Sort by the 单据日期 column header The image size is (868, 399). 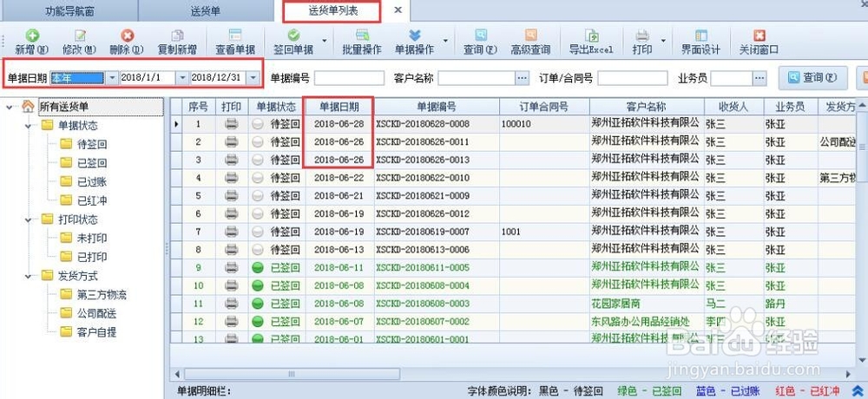pos(339,107)
